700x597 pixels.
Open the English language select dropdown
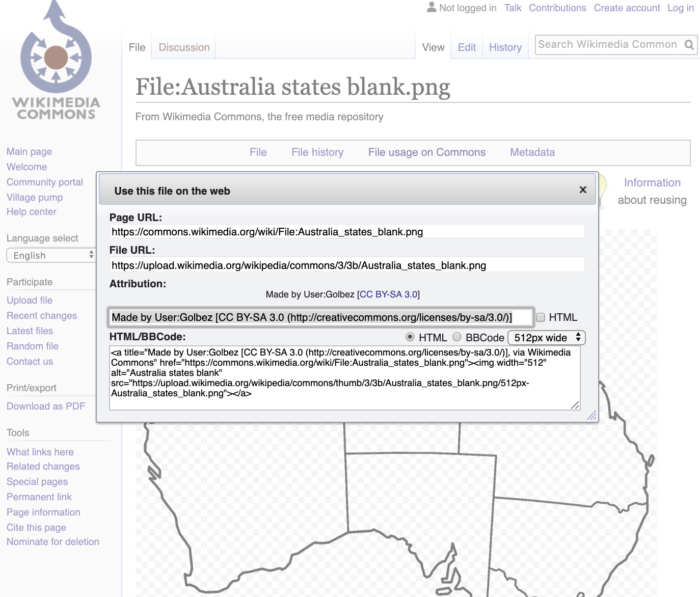point(51,255)
